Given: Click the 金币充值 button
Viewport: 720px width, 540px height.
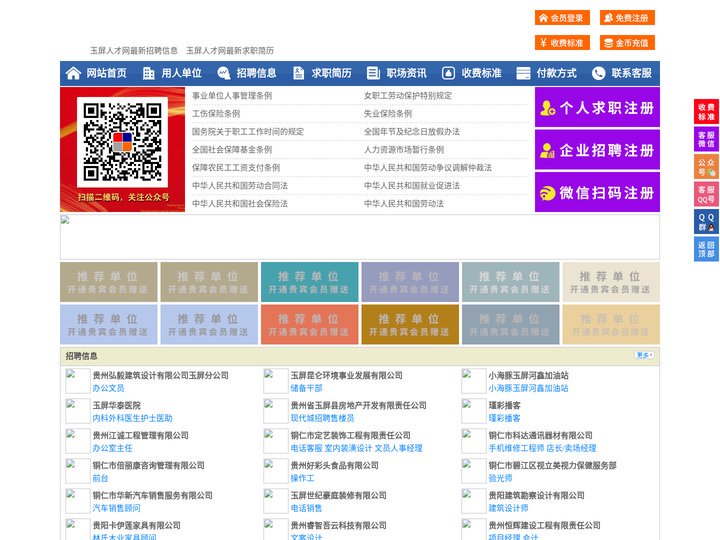Looking at the screenshot, I should pyautogui.click(x=627, y=43).
